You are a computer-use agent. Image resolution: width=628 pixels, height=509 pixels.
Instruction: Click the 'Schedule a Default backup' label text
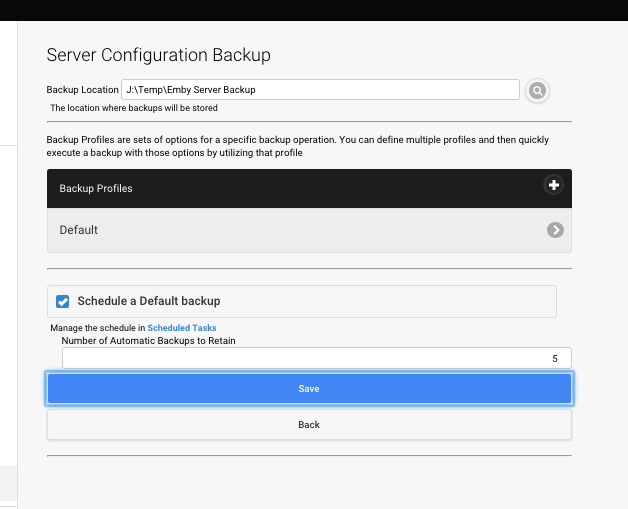[148, 301]
